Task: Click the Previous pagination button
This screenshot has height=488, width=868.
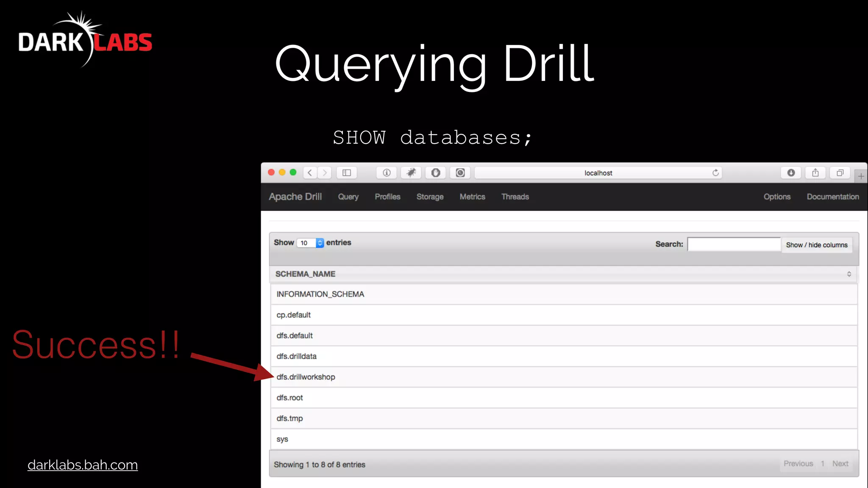Action: pos(798,463)
